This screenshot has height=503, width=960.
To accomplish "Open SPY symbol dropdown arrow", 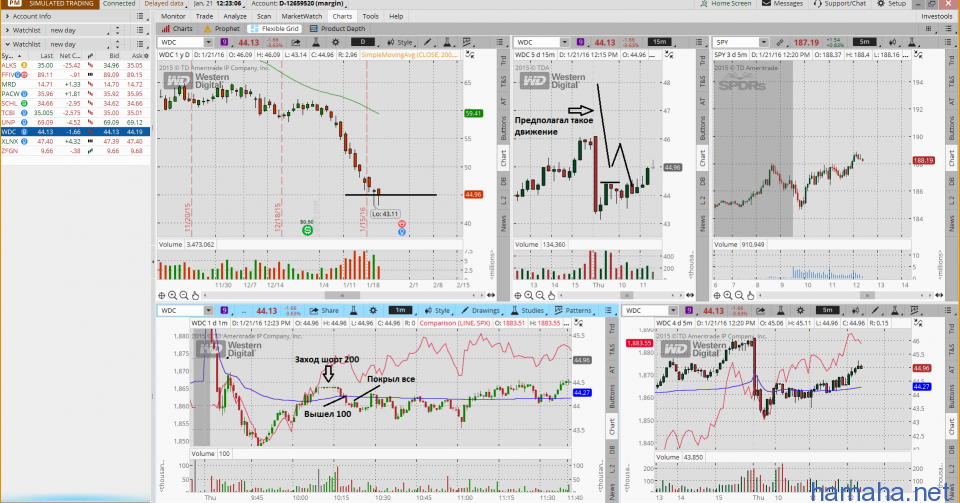I will [763, 42].
